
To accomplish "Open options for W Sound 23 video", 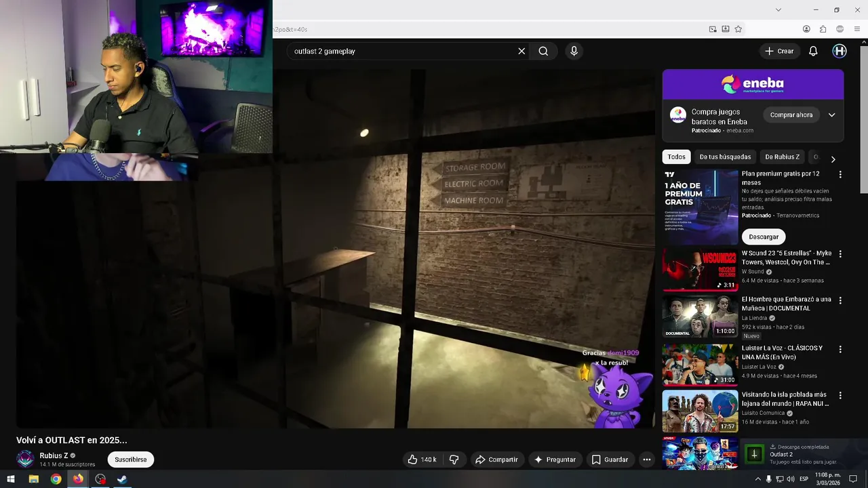I will click(x=840, y=254).
